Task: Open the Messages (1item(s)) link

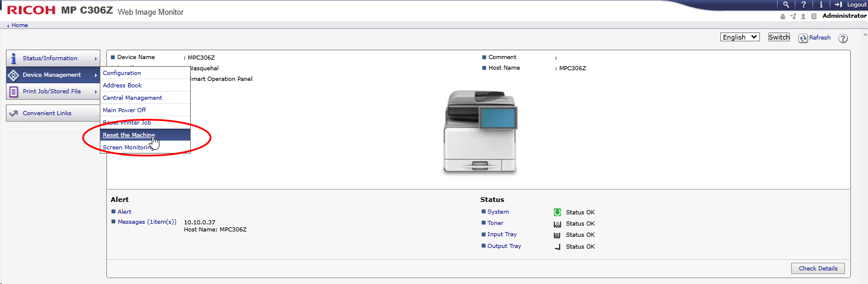Action: click(147, 222)
